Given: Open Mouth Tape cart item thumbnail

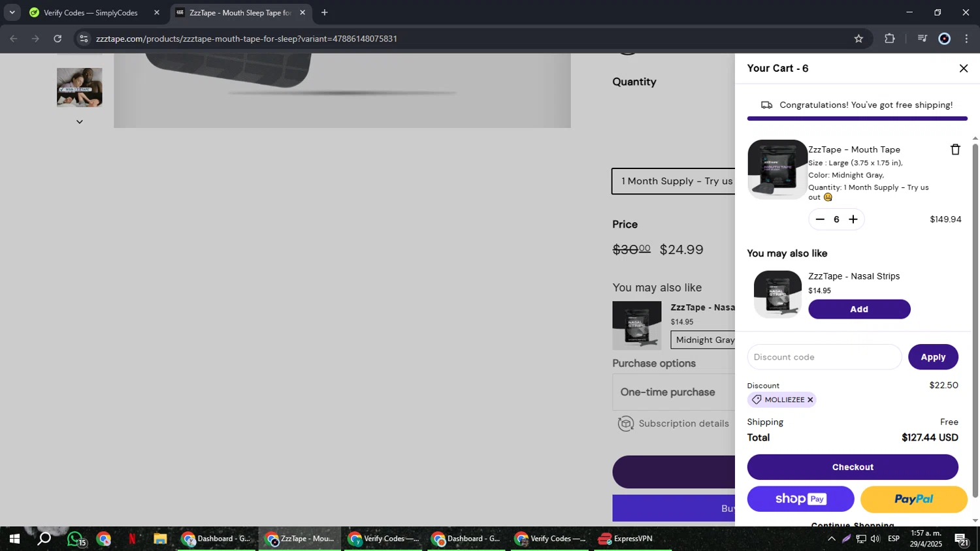Looking at the screenshot, I should (777, 169).
